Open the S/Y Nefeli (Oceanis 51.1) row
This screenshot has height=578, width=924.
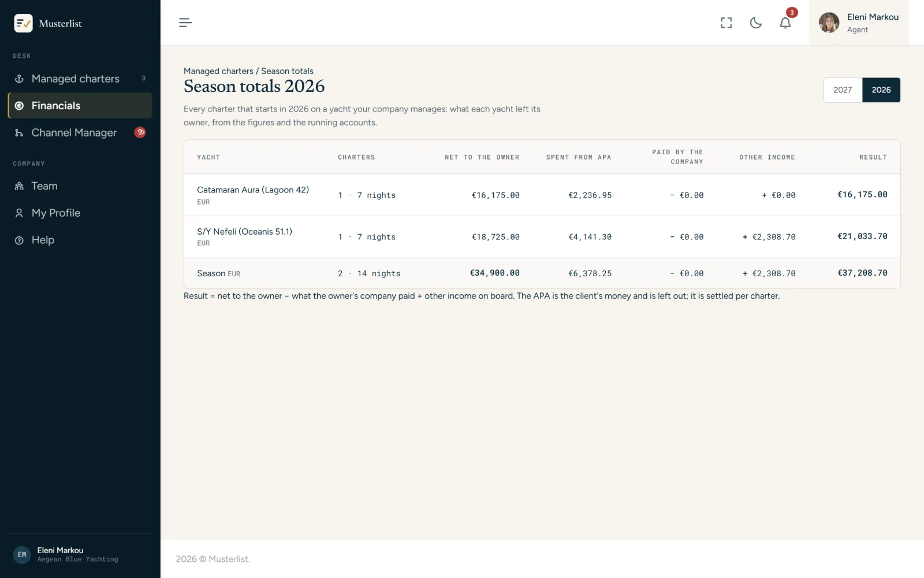click(x=542, y=237)
